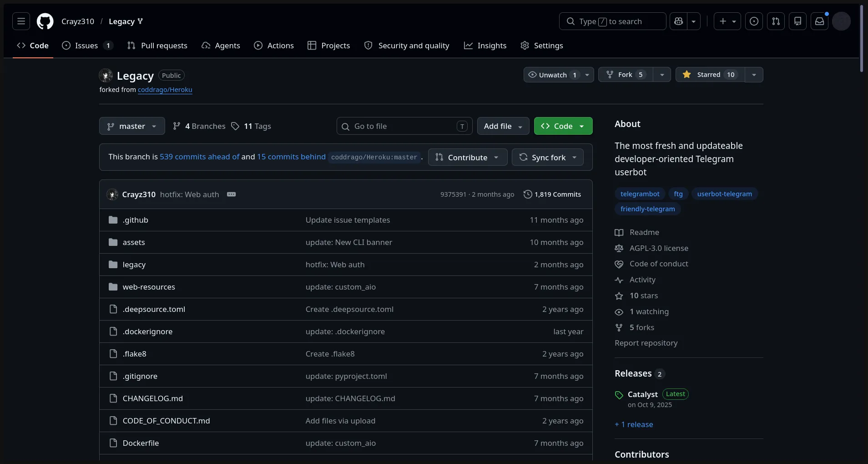Viewport: 868px width, 464px height.
Task: Switch to Security and quality tab
Action: click(x=407, y=46)
